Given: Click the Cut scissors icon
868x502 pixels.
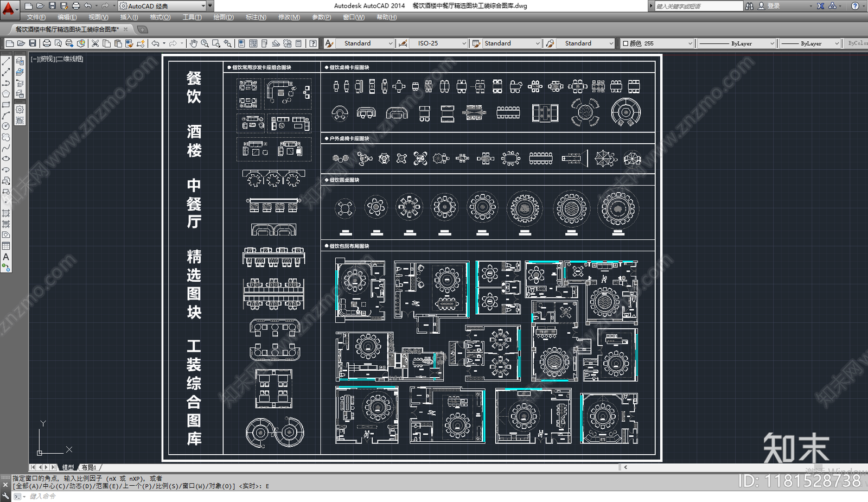Looking at the screenshot, I should [95, 43].
